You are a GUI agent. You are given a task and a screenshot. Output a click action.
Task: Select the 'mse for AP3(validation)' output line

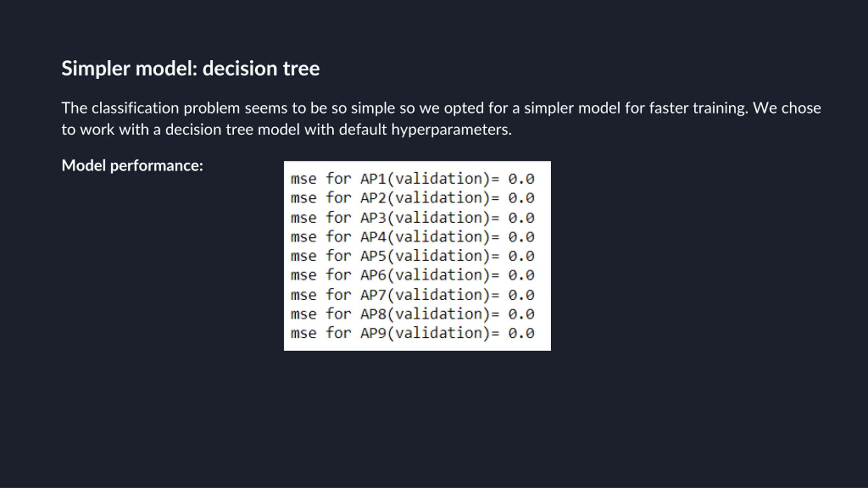pos(412,218)
